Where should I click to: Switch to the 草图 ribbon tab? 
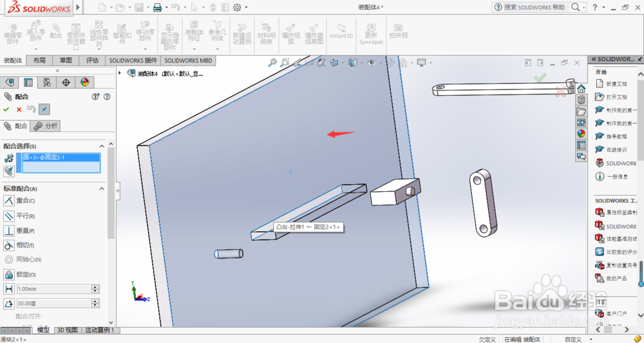tap(66, 60)
